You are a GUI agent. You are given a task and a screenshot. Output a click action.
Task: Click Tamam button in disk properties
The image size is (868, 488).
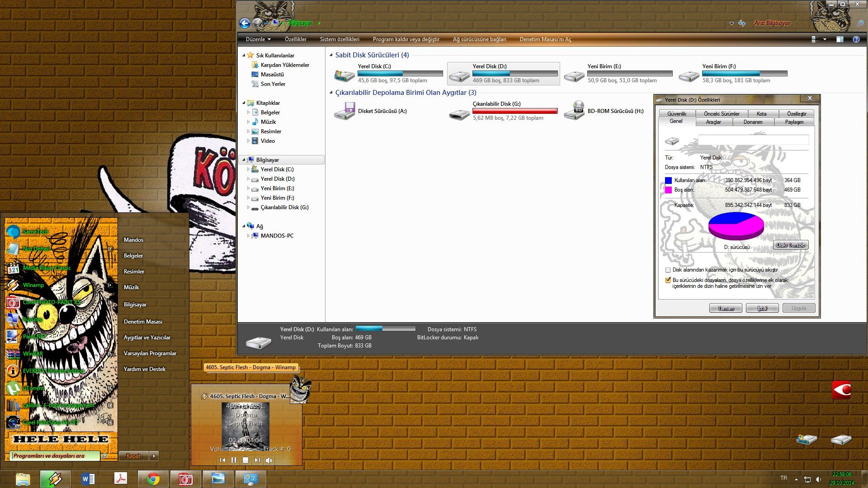(725, 308)
